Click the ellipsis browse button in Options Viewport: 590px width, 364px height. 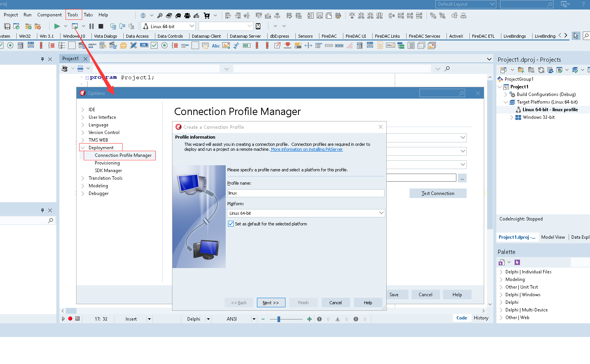point(462,178)
